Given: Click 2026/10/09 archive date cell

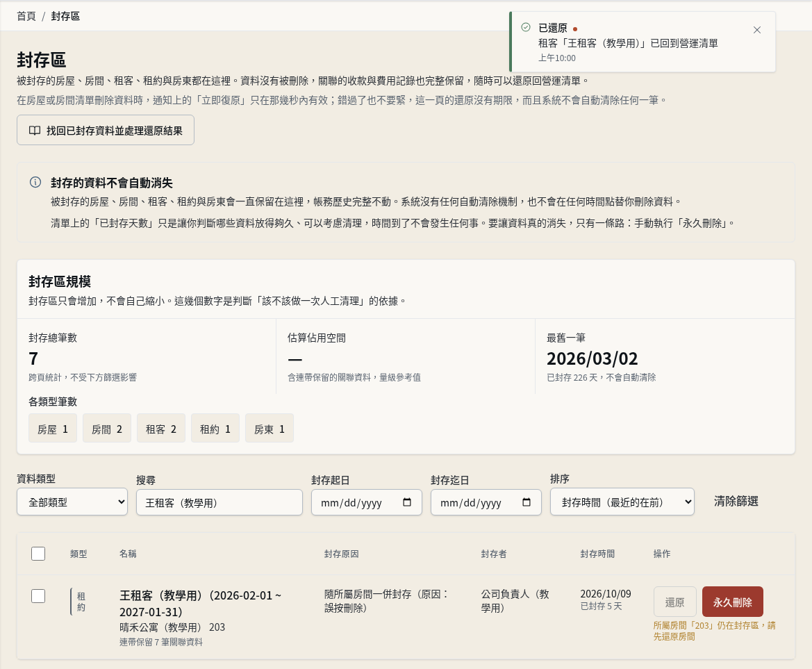Looking at the screenshot, I should pyautogui.click(x=606, y=593).
